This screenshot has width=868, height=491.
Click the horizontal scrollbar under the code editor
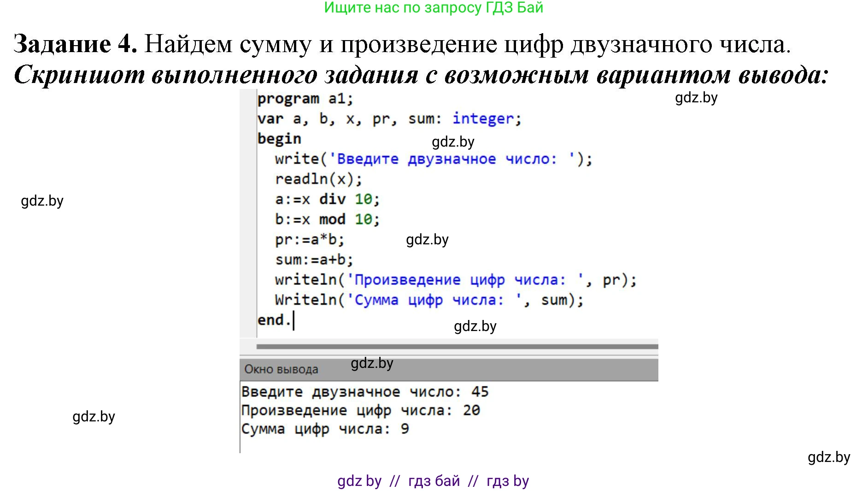pos(457,346)
